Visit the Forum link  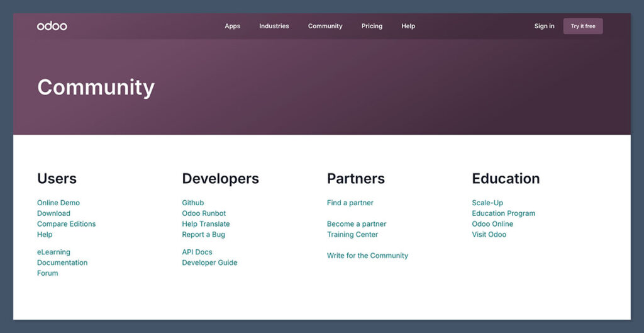click(x=47, y=273)
